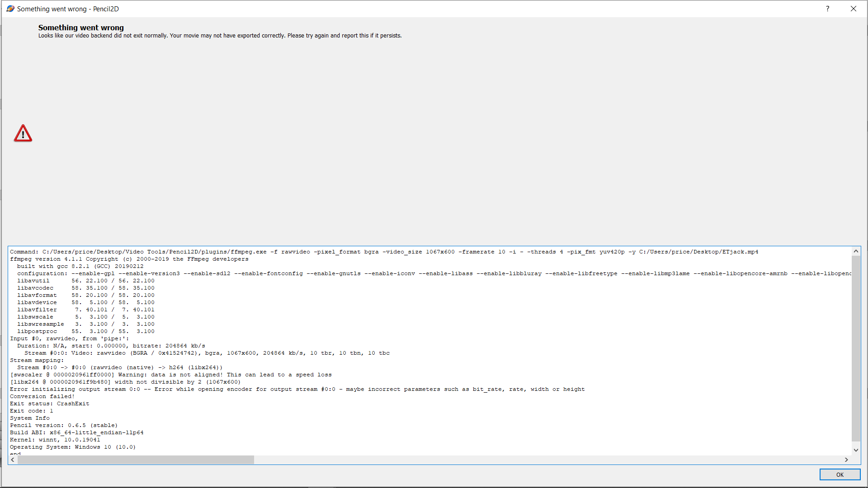Click the Pencil2D icon in title bar
This screenshot has width=868, height=488.
coord(10,9)
